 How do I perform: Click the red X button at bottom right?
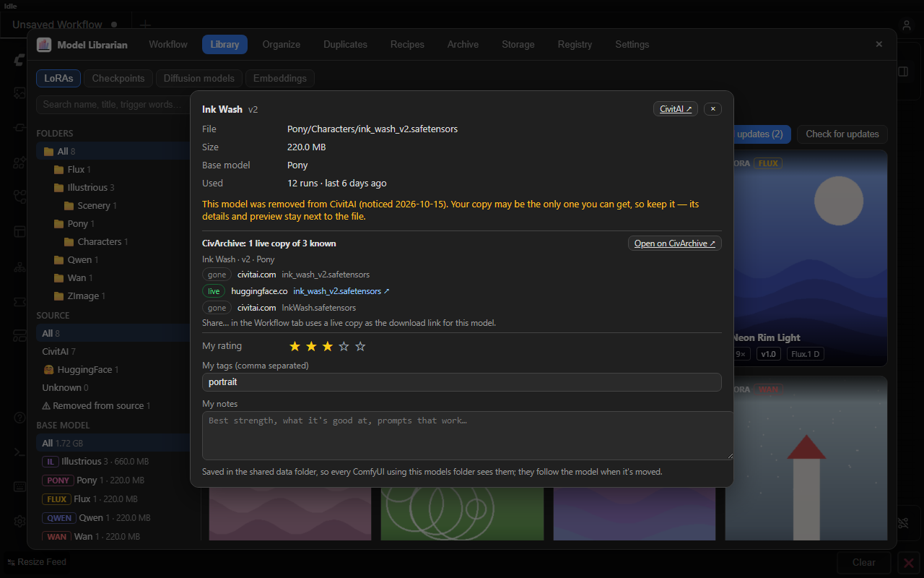click(908, 563)
